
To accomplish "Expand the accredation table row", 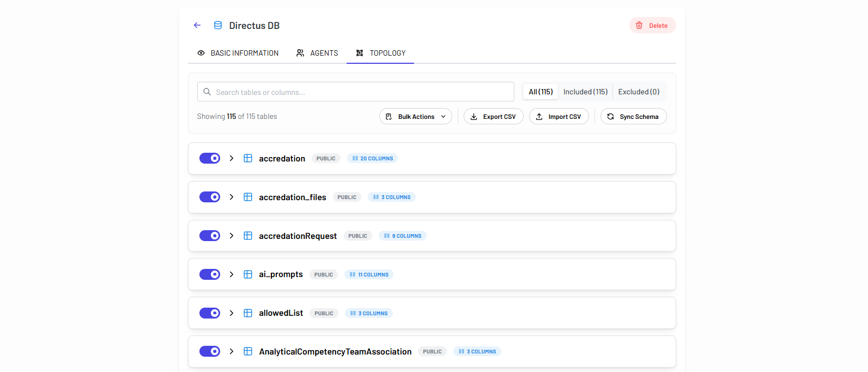I will (x=232, y=158).
